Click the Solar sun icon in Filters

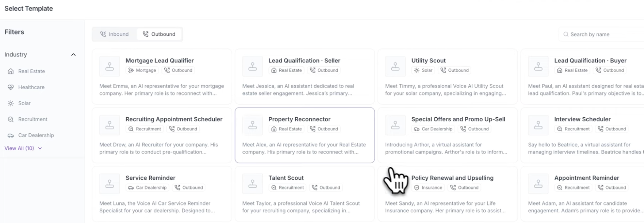pos(11,103)
